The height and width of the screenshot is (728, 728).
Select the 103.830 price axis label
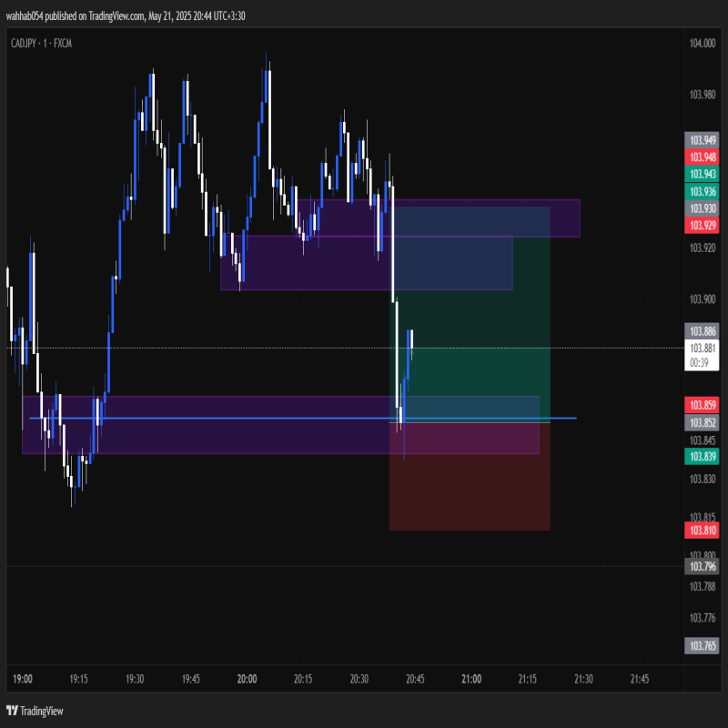point(702,480)
